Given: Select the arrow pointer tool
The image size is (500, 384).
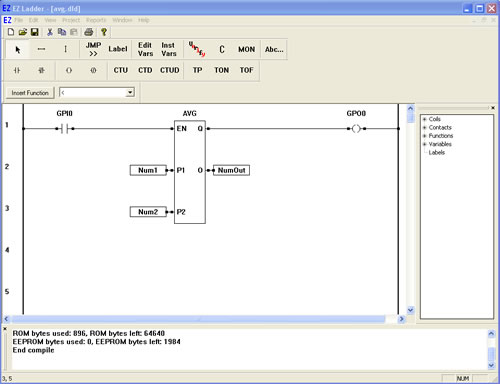Looking at the screenshot, I should tap(18, 49).
